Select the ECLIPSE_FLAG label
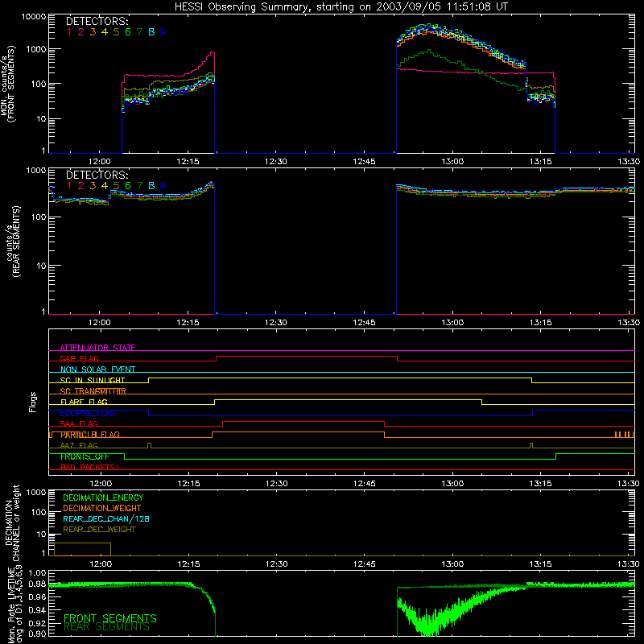 click(88, 413)
